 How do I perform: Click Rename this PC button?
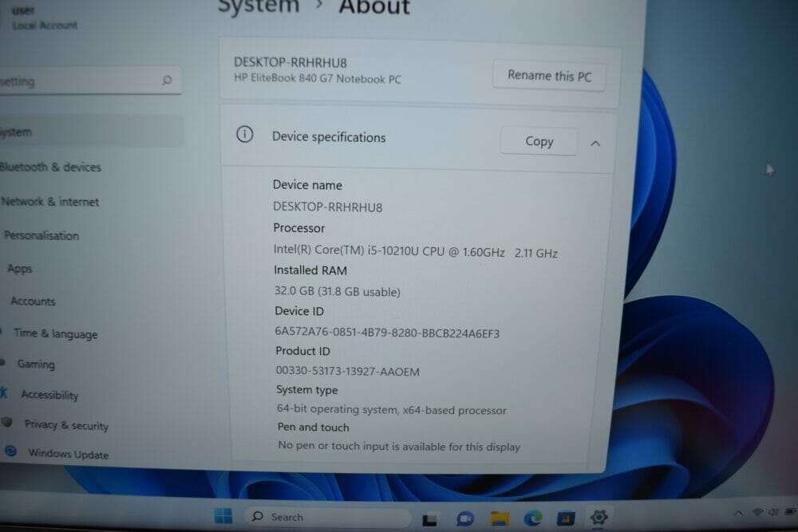point(549,76)
